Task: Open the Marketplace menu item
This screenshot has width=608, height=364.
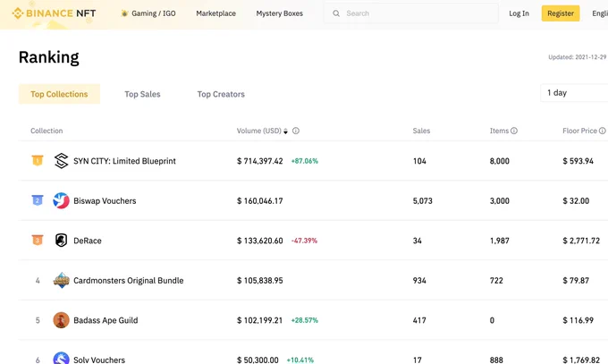Action: 216,13
